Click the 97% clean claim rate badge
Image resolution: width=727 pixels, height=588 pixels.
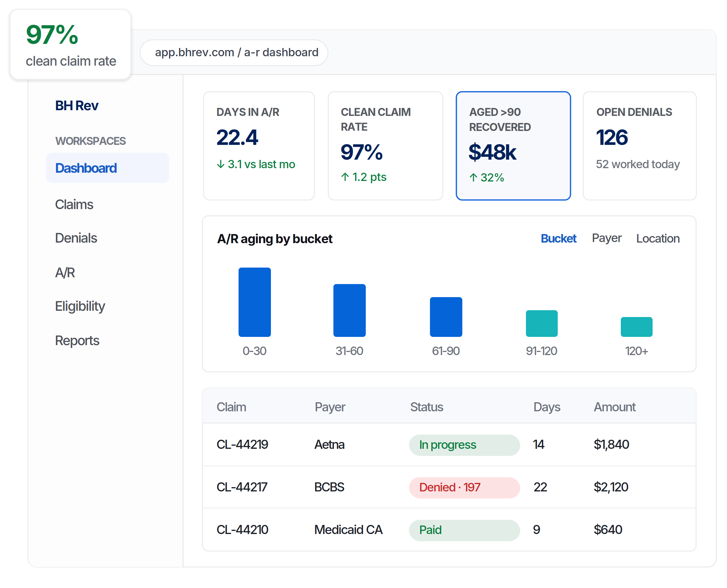click(70, 44)
